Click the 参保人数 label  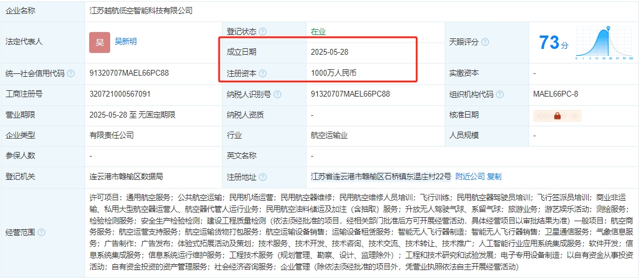[20, 156]
